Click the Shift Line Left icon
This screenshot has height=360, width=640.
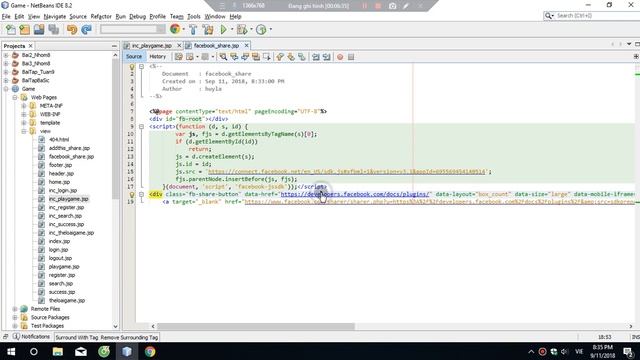coord(316,57)
